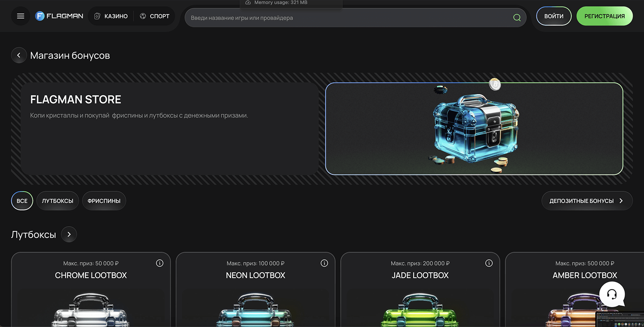This screenshot has height=327, width=644.
Task: Click the Flagman Store treasure chest banner
Action: click(474, 129)
